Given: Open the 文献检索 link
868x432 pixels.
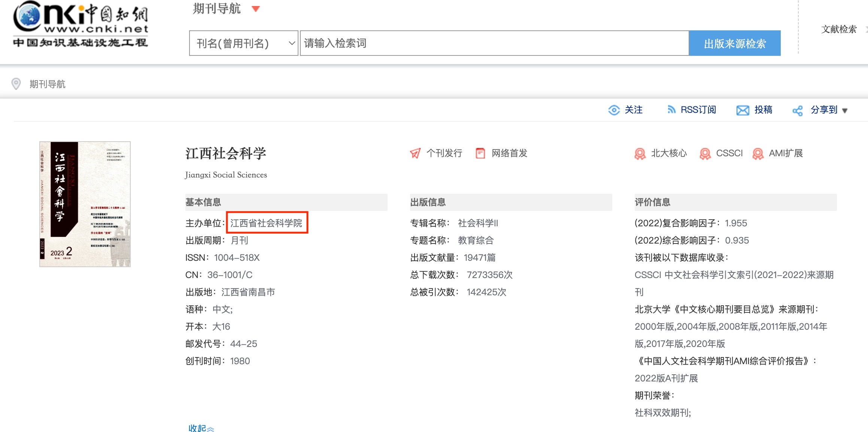Looking at the screenshot, I should (838, 29).
